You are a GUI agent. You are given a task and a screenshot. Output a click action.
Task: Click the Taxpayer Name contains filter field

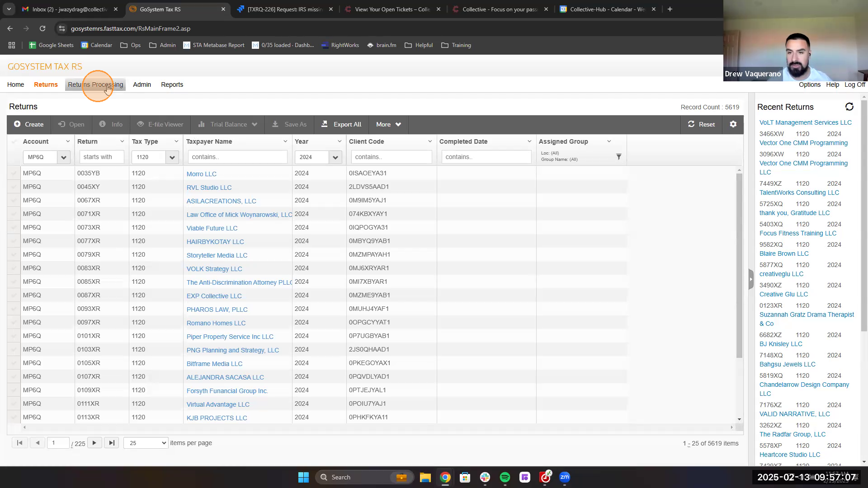(x=237, y=157)
